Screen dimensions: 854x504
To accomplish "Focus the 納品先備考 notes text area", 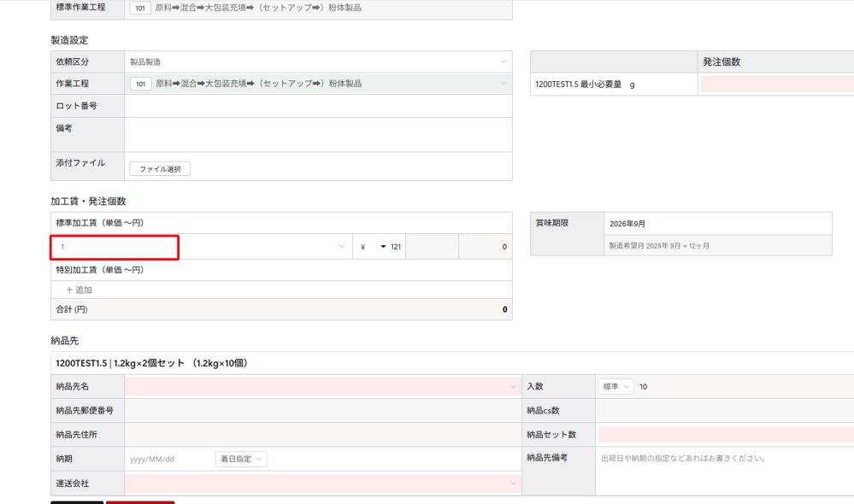I will tap(724, 471).
